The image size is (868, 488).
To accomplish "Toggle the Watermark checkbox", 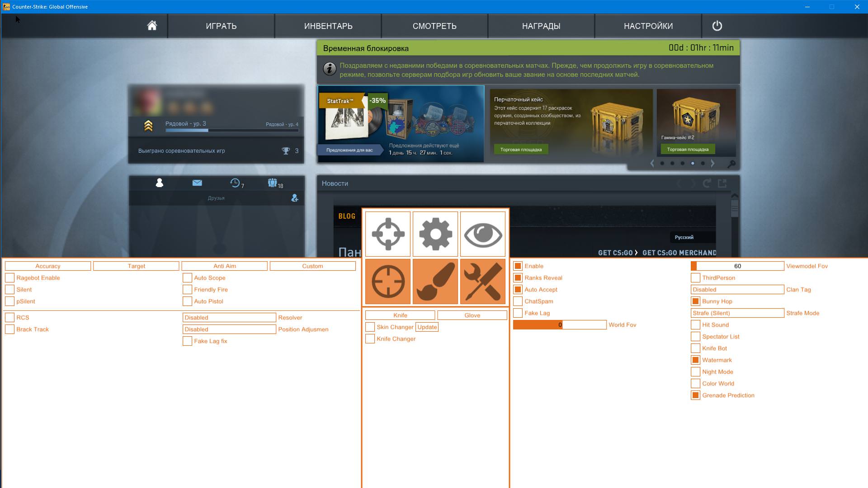I will click(x=695, y=360).
